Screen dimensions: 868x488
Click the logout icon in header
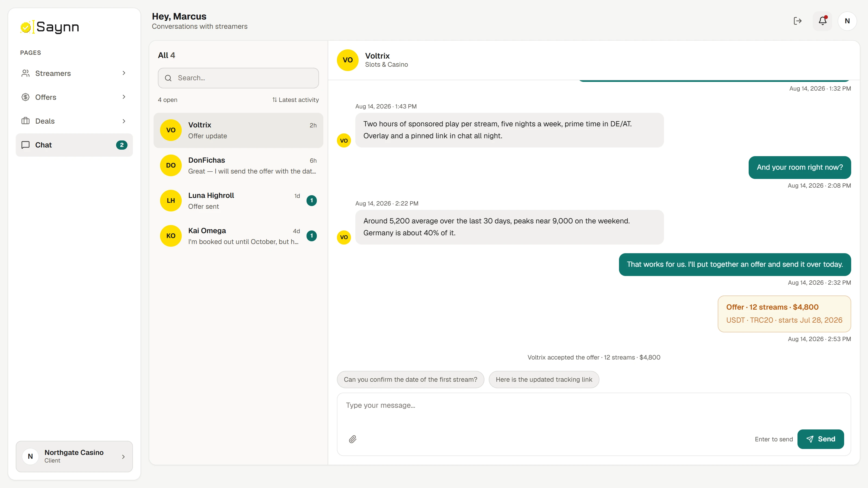coord(797,21)
